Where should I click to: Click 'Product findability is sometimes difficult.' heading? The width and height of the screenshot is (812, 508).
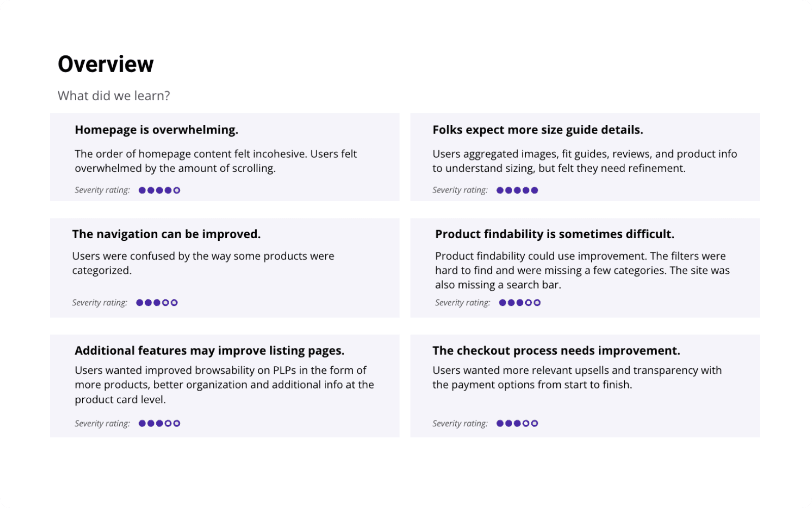point(555,234)
